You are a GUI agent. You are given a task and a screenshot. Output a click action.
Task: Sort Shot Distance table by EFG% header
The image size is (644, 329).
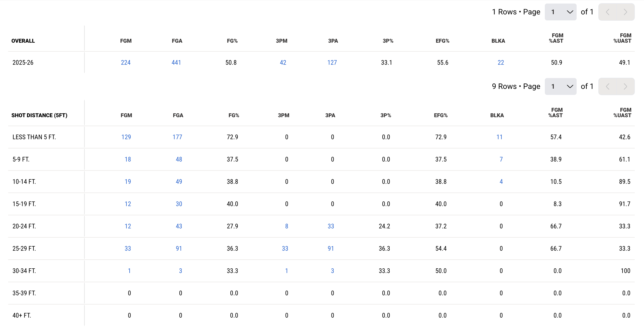tap(440, 115)
